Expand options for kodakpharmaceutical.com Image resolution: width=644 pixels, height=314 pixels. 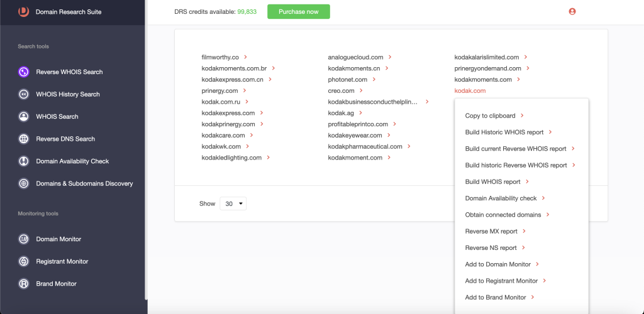tap(409, 146)
